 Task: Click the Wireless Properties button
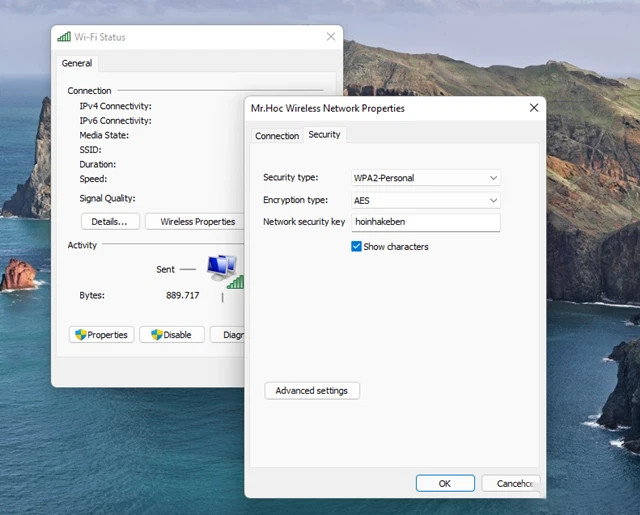pos(195,222)
